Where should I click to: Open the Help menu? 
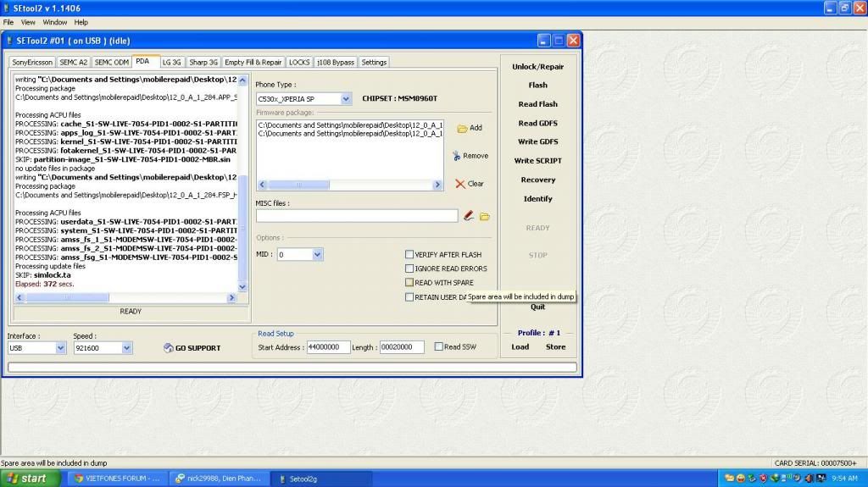point(81,23)
